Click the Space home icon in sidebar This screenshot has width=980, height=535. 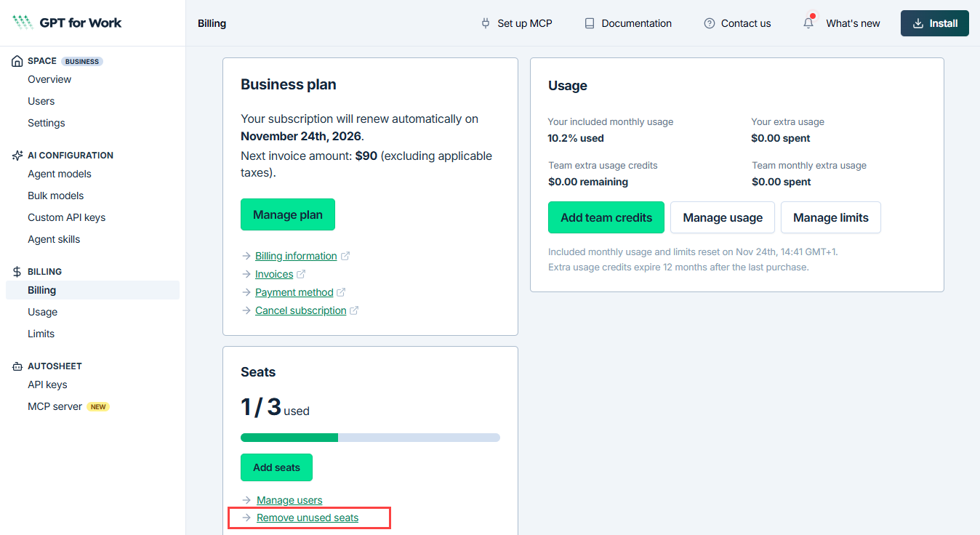point(17,61)
